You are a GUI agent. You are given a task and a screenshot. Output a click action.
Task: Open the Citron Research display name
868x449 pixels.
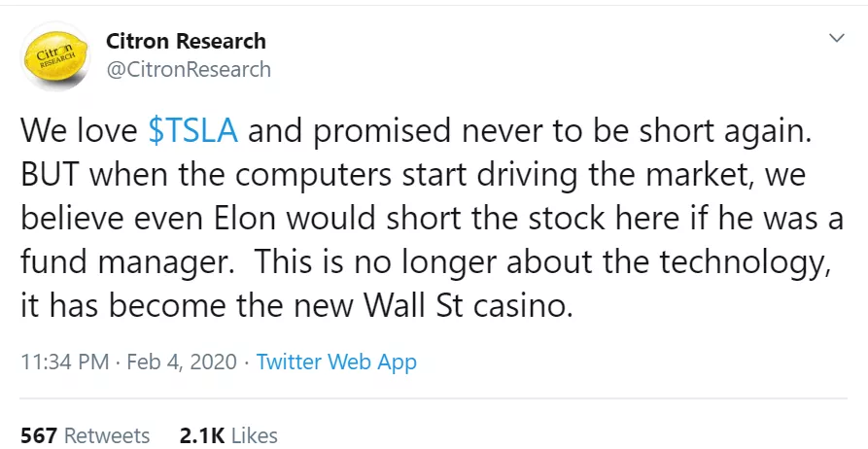point(186,41)
